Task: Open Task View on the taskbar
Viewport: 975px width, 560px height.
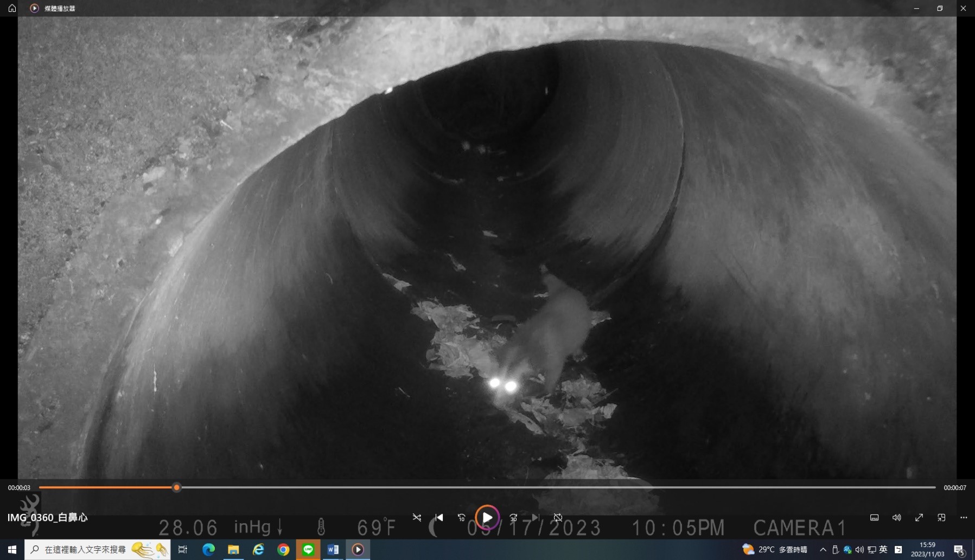Action: [183, 550]
